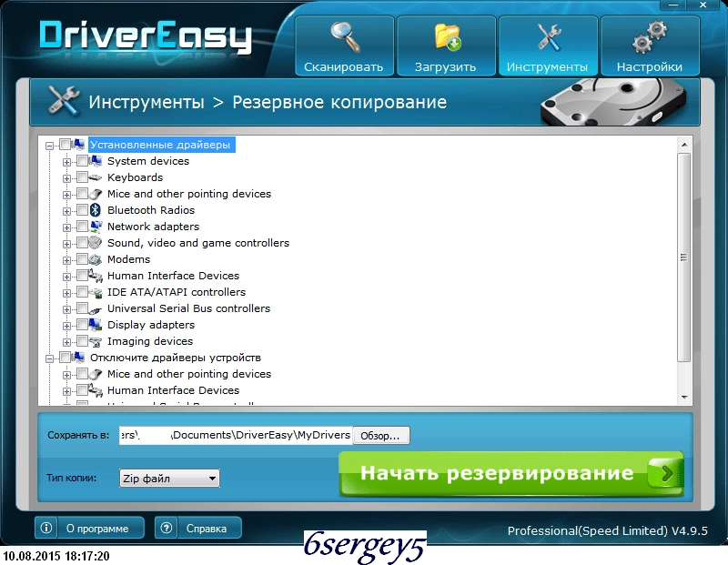
Task: Expand the Sound, video and game controllers node
Action: [x=66, y=244]
